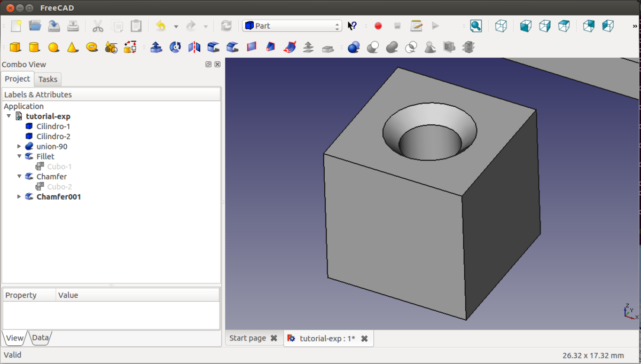Open the Part workbench dropdown

[x=292, y=26]
